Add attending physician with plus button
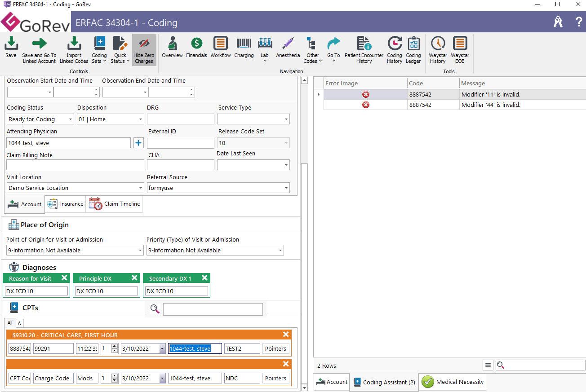This screenshot has width=586, height=392. (x=138, y=143)
